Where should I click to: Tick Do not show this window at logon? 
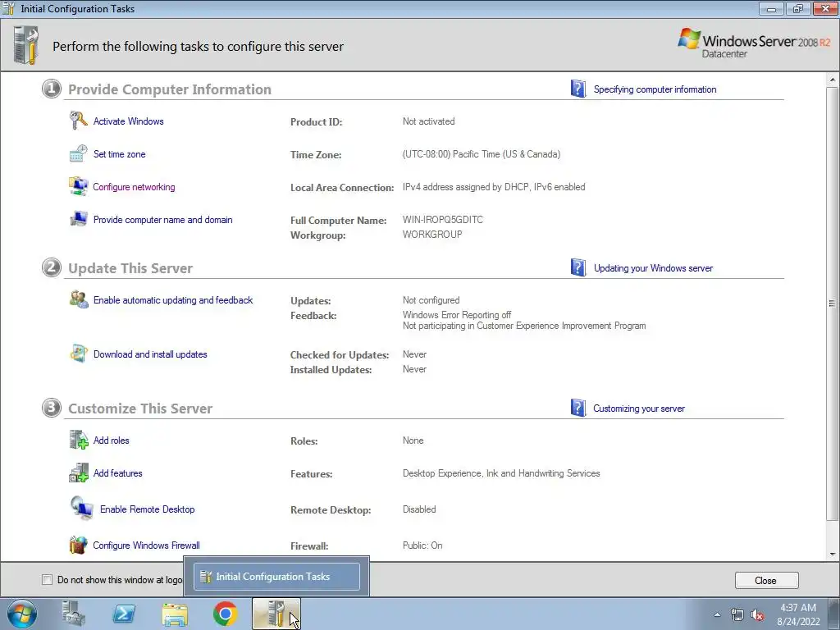point(47,580)
